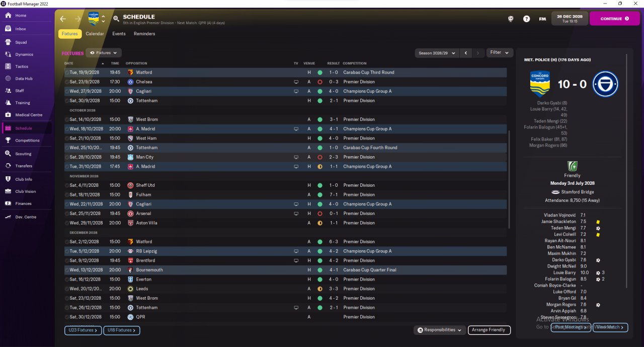The width and height of the screenshot is (644, 347).
Task: Open the help question mark icon
Action: tap(526, 19)
